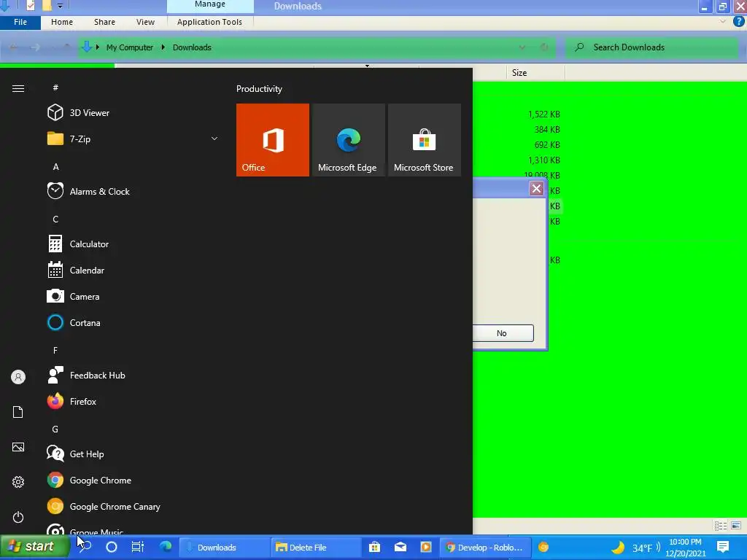Open the clock showing 10:00 PM
This screenshot has width=747, height=560.
click(685, 548)
